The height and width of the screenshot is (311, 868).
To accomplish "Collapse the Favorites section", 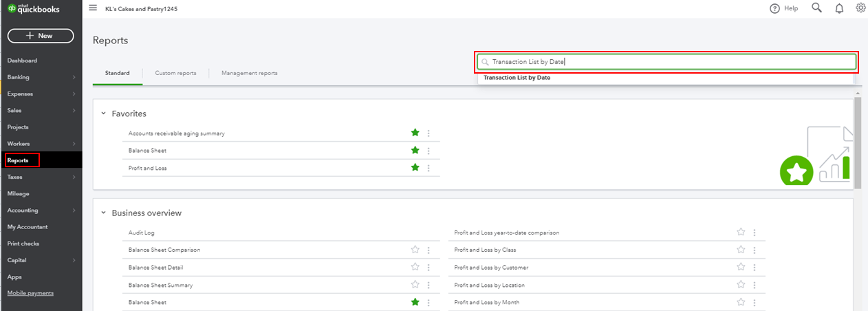I will 103,114.
